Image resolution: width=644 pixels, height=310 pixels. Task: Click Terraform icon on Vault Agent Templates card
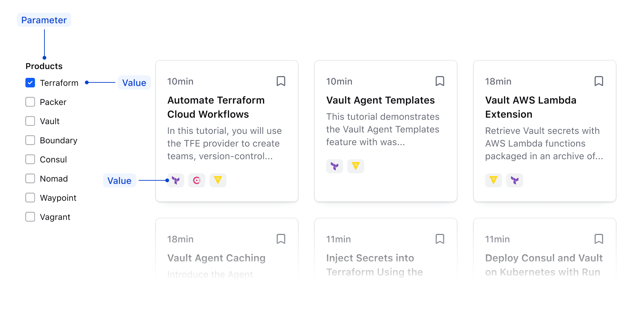[x=335, y=166]
